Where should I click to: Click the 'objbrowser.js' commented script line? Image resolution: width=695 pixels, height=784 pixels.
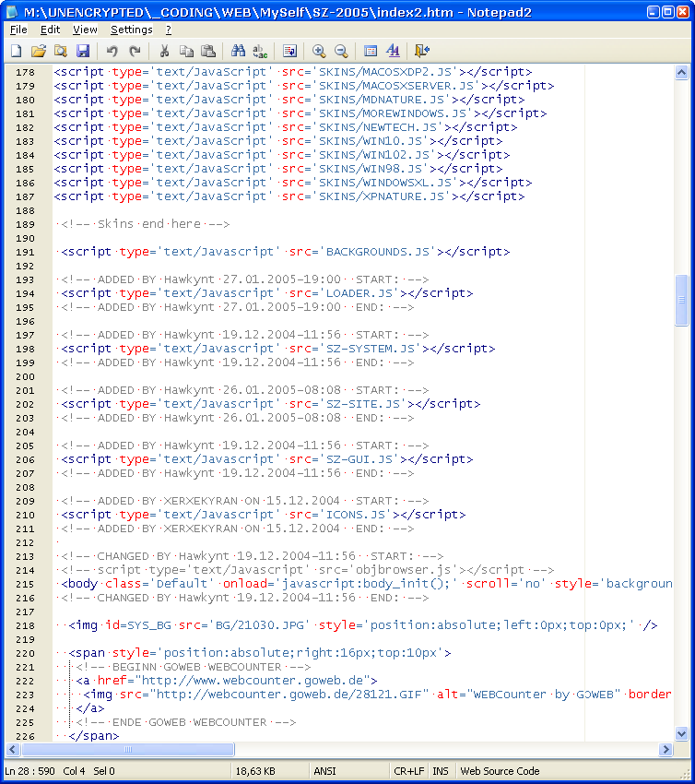(307, 570)
